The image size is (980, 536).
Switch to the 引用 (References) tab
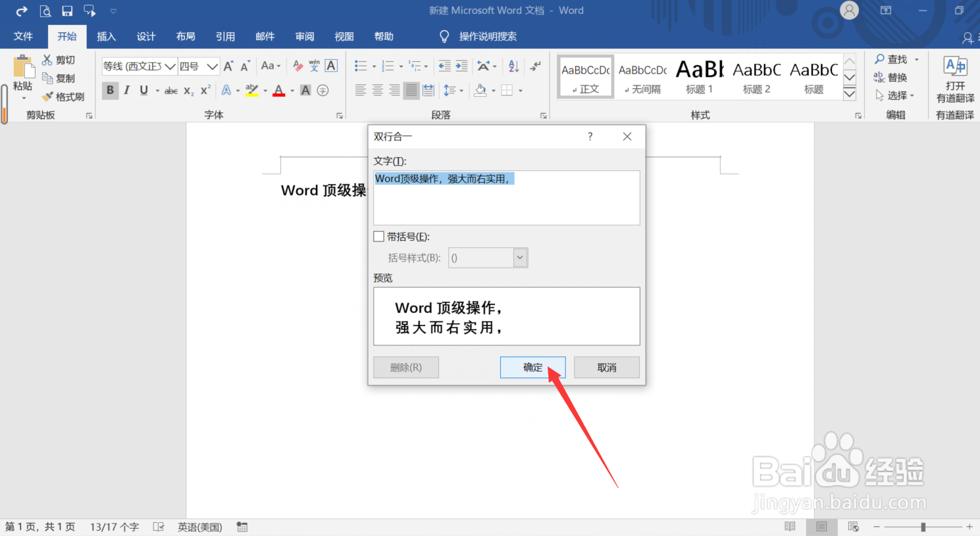pos(225,36)
